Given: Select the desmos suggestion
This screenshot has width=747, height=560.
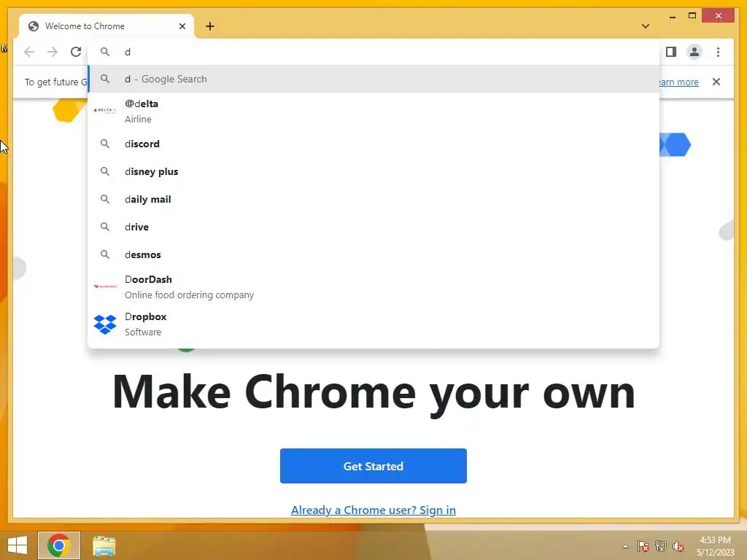Looking at the screenshot, I should 373,254.
